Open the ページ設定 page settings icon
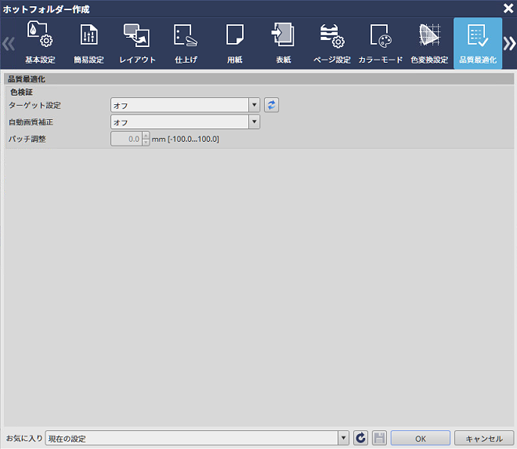 (x=332, y=43)
